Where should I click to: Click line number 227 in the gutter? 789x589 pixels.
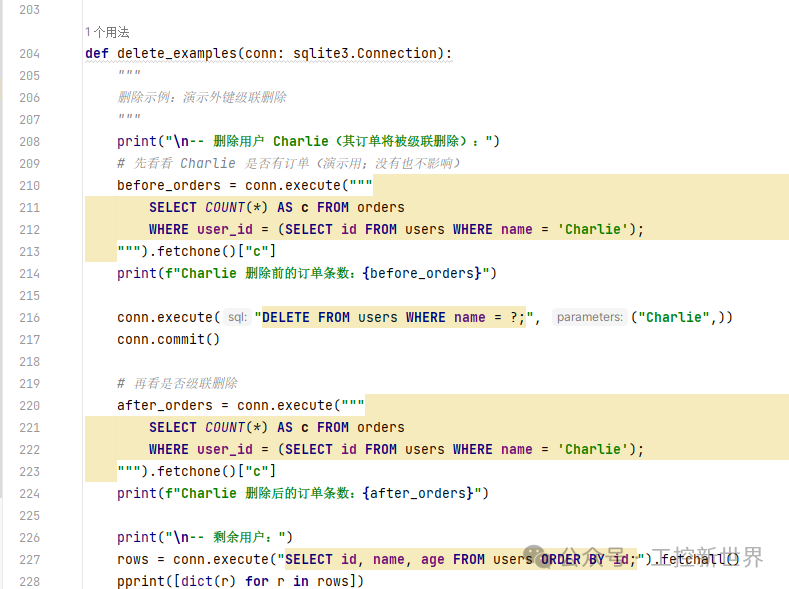tap(29, 559)
